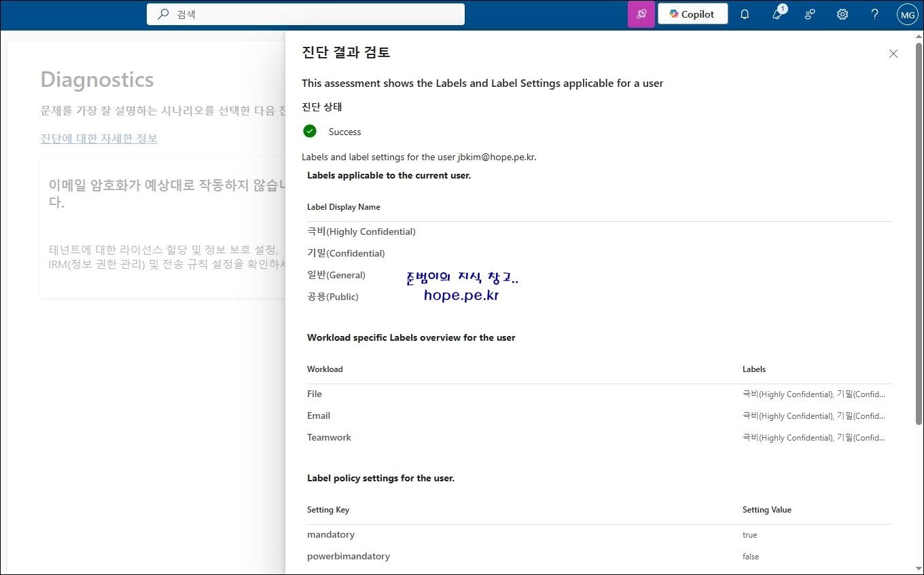Click the labels value for Teamwork row

point(814,438)
